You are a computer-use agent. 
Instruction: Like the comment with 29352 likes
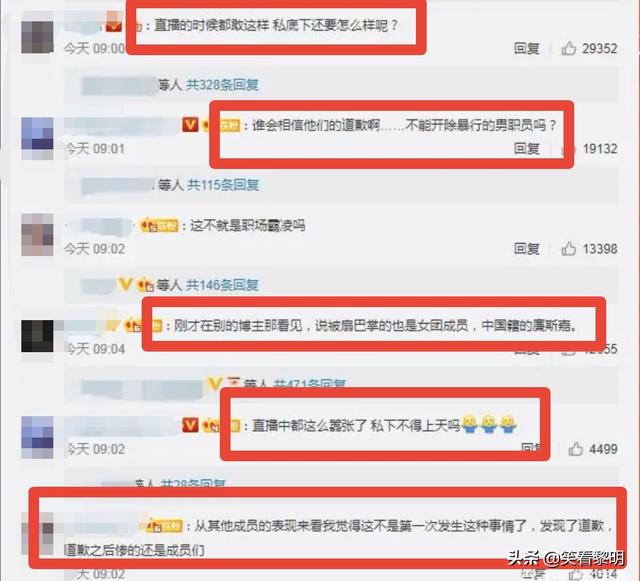pyautogui.click(x=569, y=49)
